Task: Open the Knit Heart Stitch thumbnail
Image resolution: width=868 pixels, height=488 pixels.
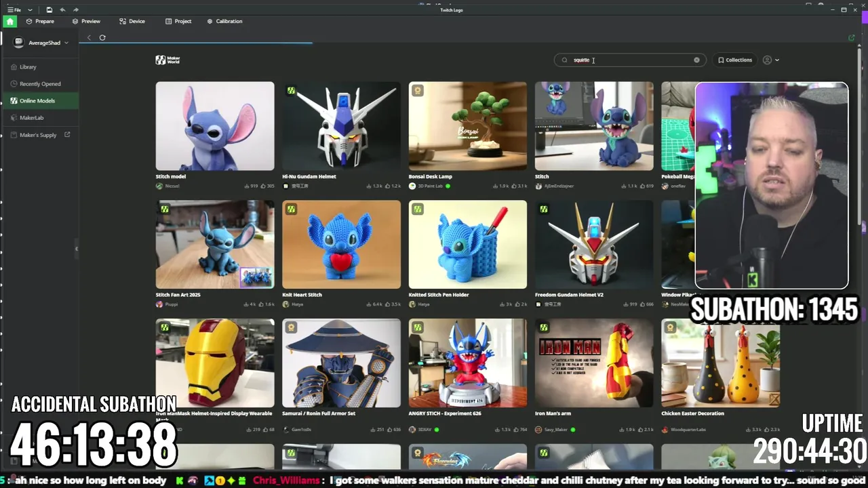Action: (x=341, y=245)
